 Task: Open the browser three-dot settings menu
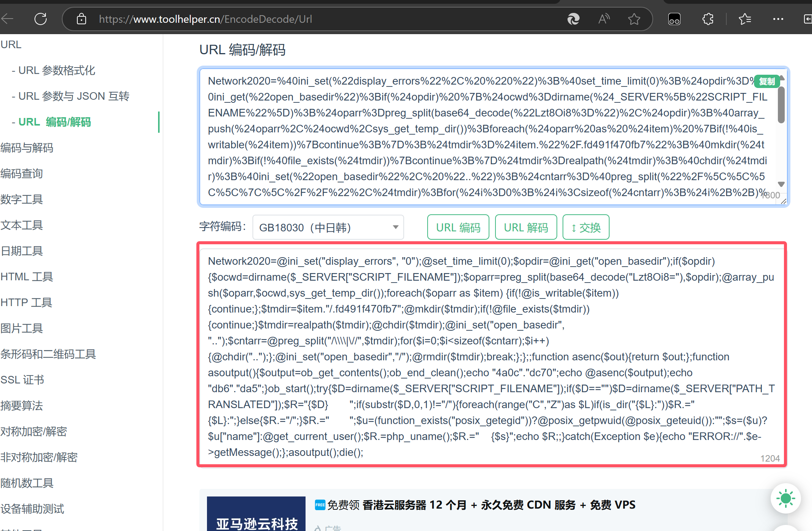coord(778,19)
